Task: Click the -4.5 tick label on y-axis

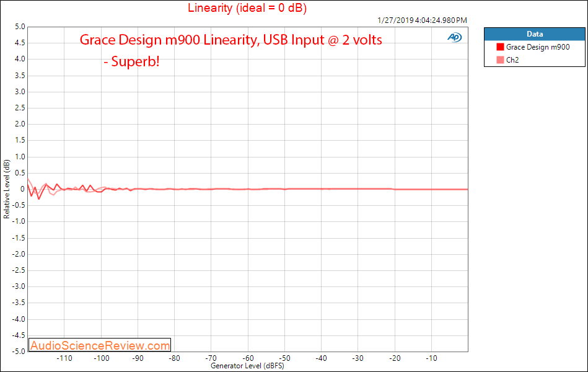Action: click(19, 335)
